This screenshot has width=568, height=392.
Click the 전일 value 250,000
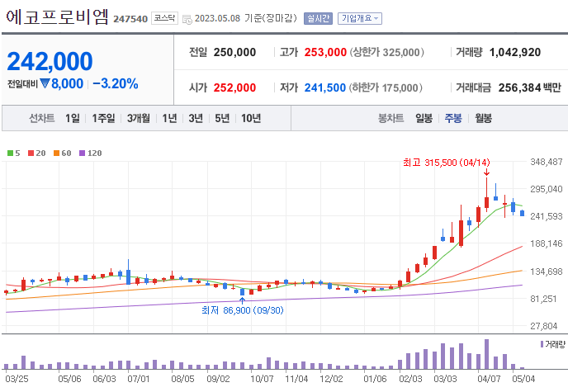tap(234, 53)
